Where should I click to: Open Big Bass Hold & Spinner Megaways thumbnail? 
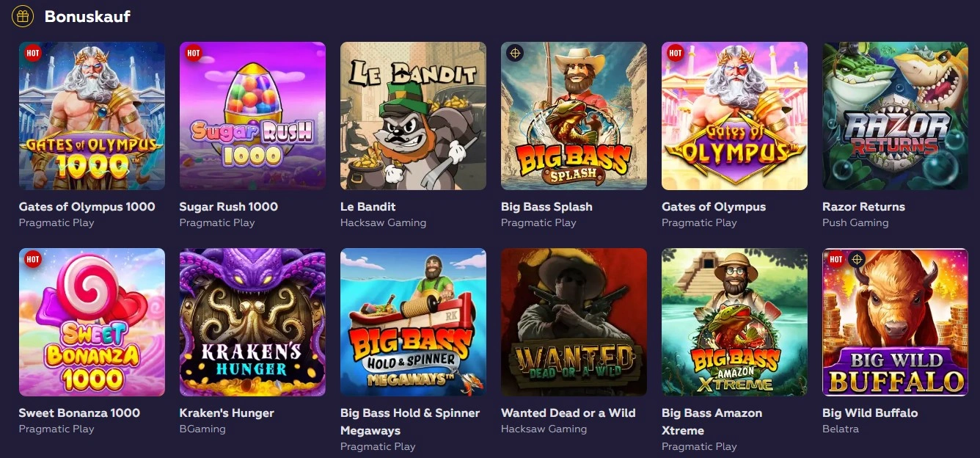point(413,322)
